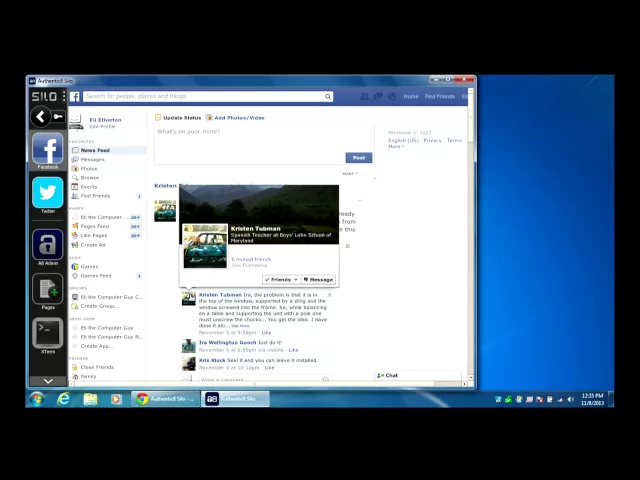Click the Message button on hovercard
The height and width of the screenshot is (480, 640).
coord(318,280)
